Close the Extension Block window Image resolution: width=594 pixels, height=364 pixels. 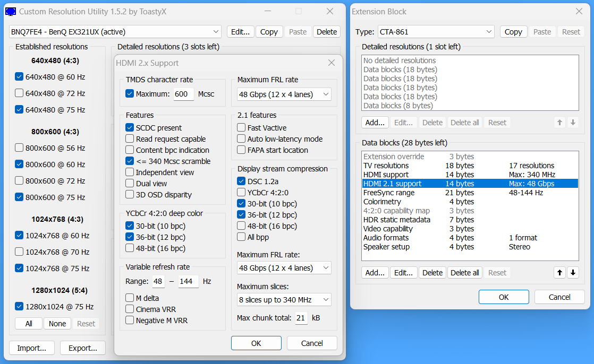pyautogui.click(x=579, y=11)
